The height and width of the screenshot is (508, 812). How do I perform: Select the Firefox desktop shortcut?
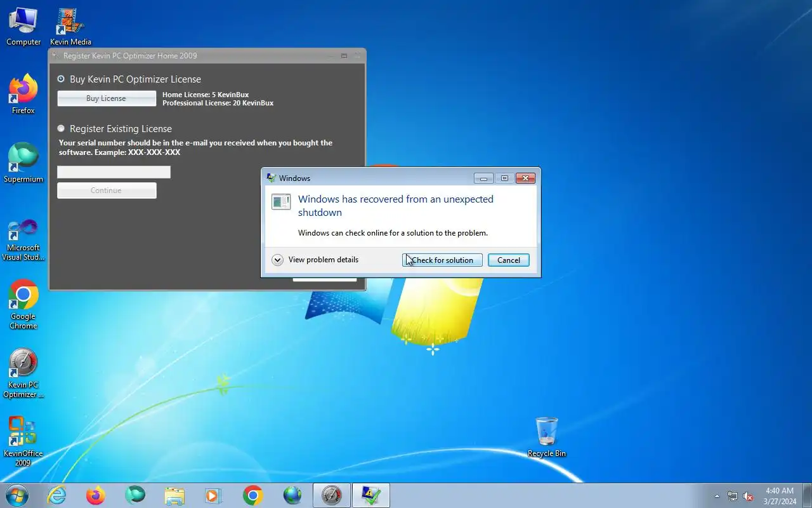(x=23, y=94)
